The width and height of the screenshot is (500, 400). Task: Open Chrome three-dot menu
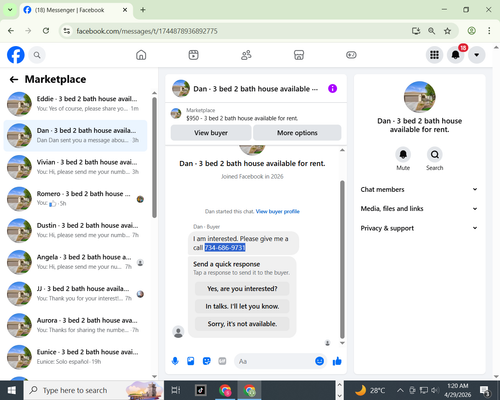point(489,31)
